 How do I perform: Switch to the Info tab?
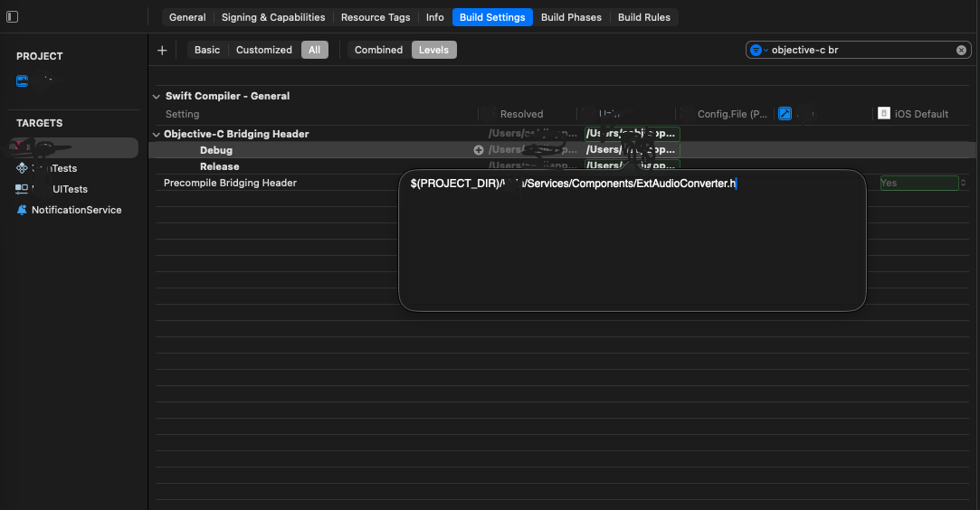pyautogui.click(x=435, y=17)
